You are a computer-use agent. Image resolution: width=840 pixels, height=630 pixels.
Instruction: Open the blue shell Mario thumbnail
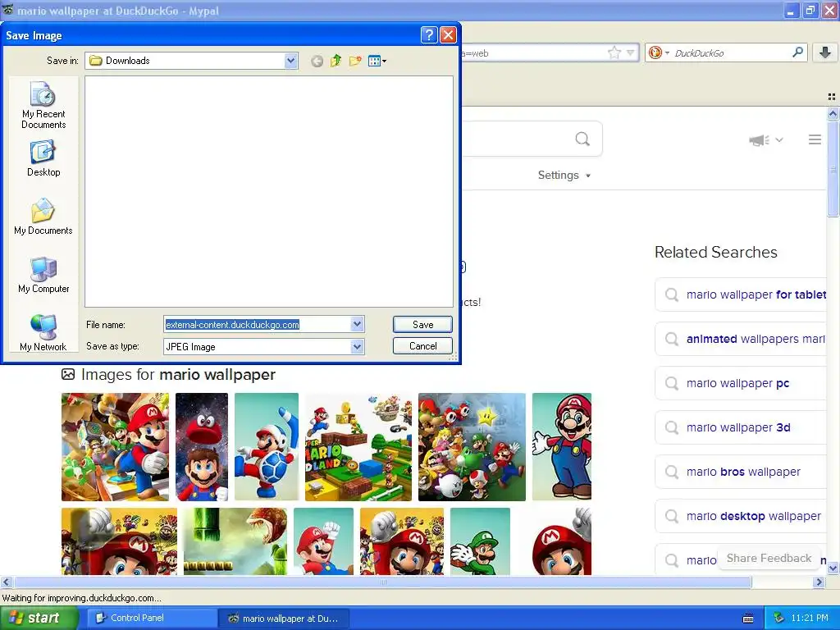tap(267, 447)
